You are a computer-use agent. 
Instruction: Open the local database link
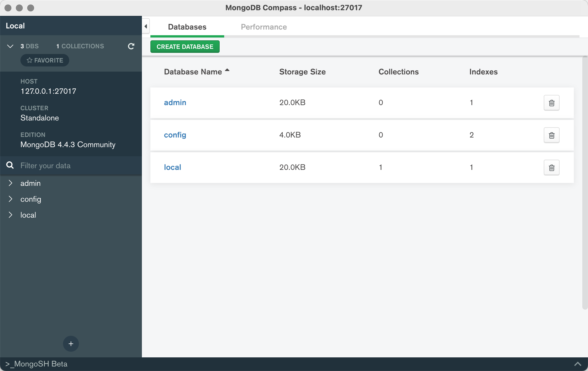click(173, 167)
